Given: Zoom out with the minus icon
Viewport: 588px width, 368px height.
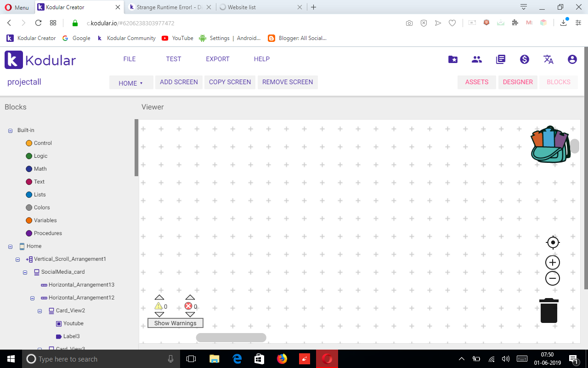Looking at the screenshot, I should [x=553, y=278].
